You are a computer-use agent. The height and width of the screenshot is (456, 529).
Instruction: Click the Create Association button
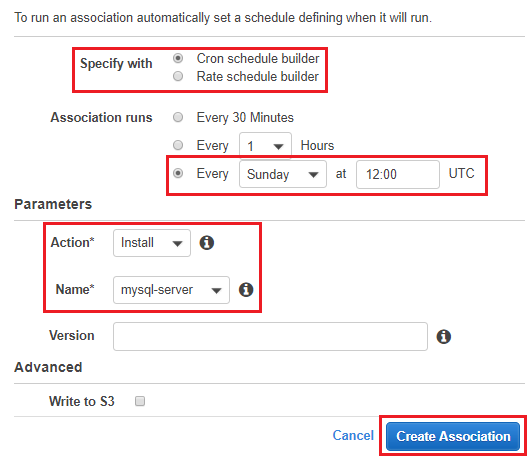(x=453, y=436)
